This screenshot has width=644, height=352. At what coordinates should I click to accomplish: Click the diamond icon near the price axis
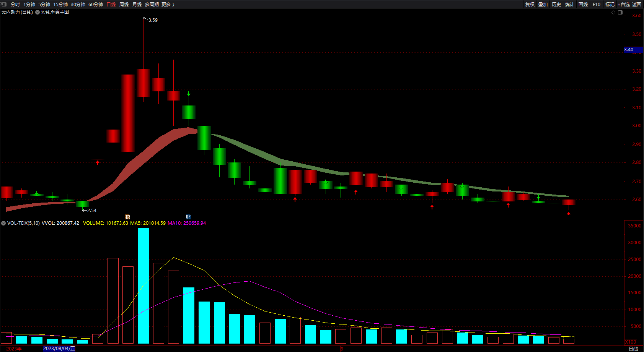pos(613,12)
